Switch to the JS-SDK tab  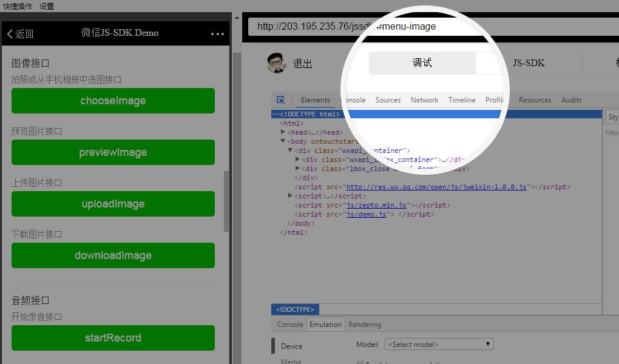pos(529,62)
